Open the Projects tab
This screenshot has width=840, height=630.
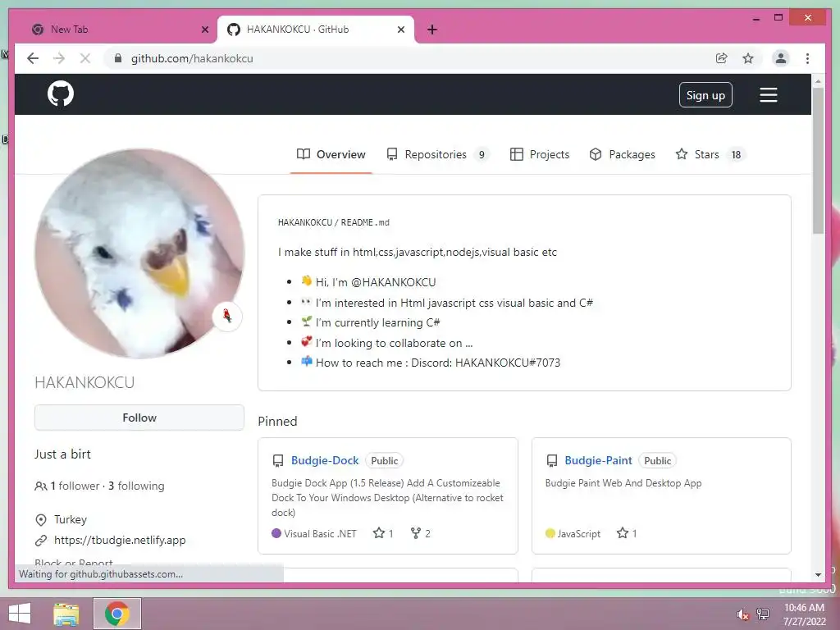click(x=540, y=154)
